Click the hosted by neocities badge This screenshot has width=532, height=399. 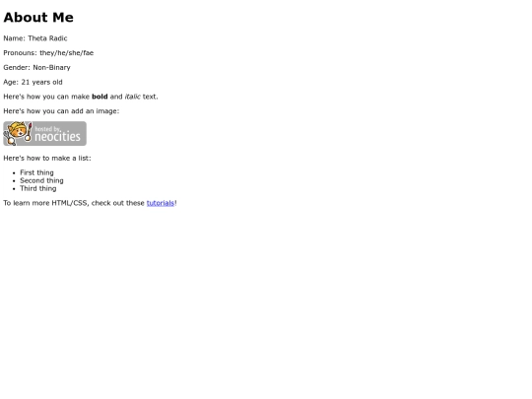coord(44,134)
